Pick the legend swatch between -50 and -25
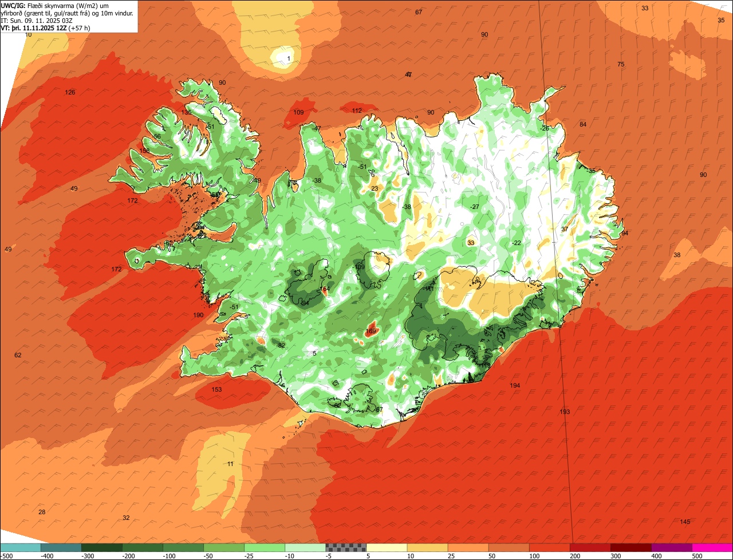The image size is (733, 560). click(223, 547)
